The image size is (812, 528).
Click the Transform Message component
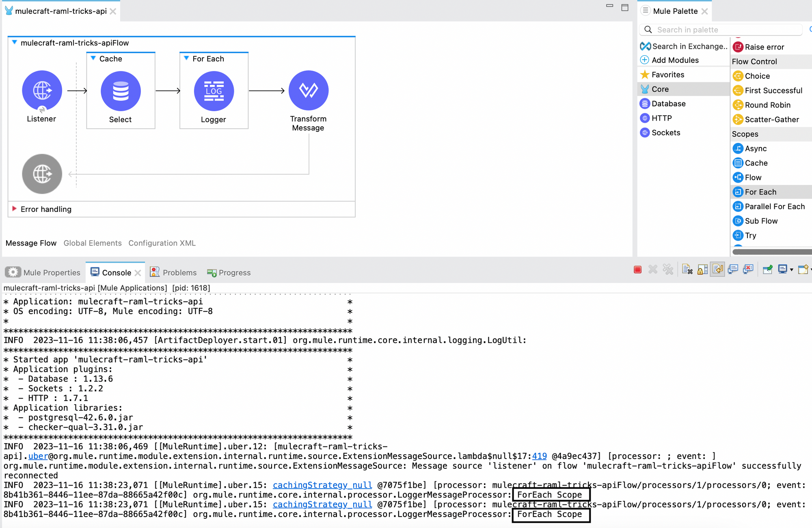[x=308, y=91]
